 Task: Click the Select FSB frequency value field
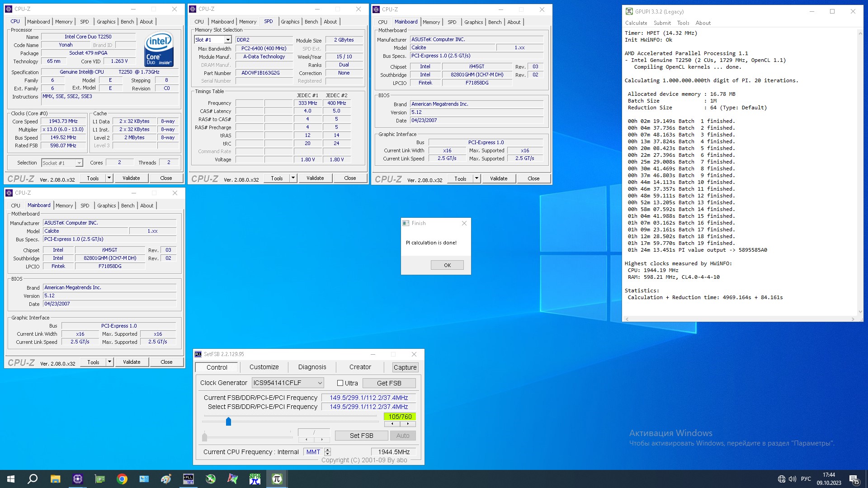pos(368,407)
